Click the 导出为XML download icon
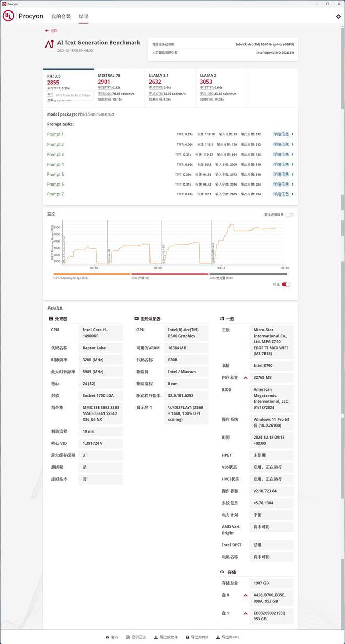Screen dimensions: 345x644 pyautogui.click(x=217, y=637)
